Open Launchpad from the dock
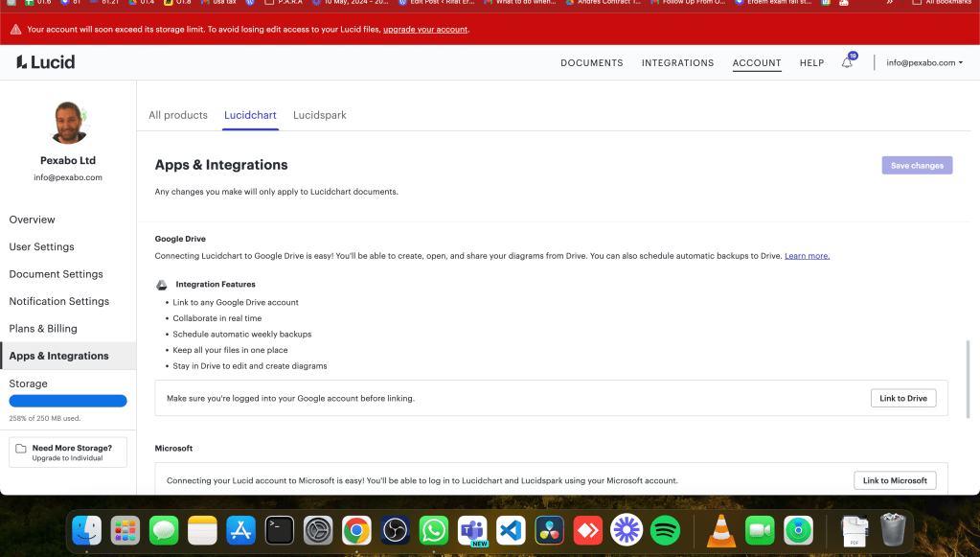Image resolution: width=980 pixels, height=557 pixels. coord(125,531)
